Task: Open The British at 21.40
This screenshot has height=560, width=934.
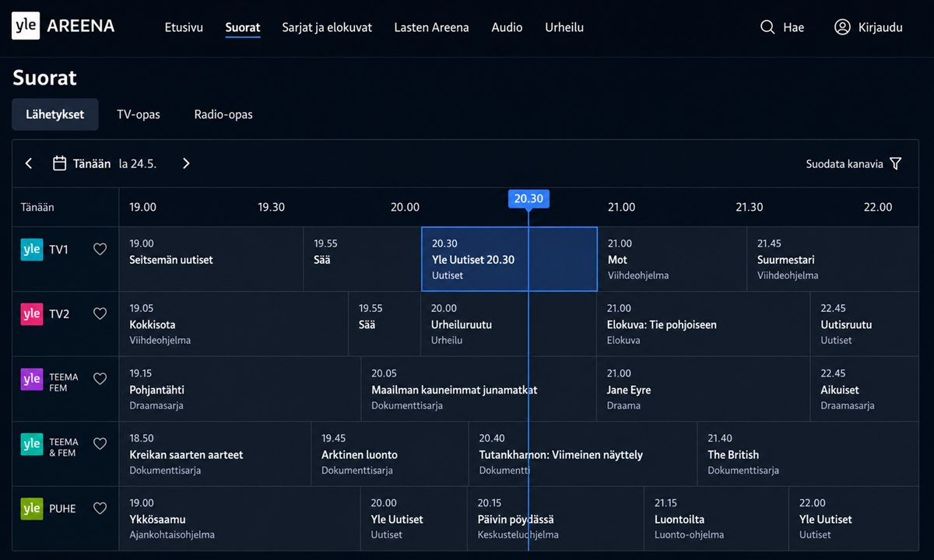Action: [808, 454]
